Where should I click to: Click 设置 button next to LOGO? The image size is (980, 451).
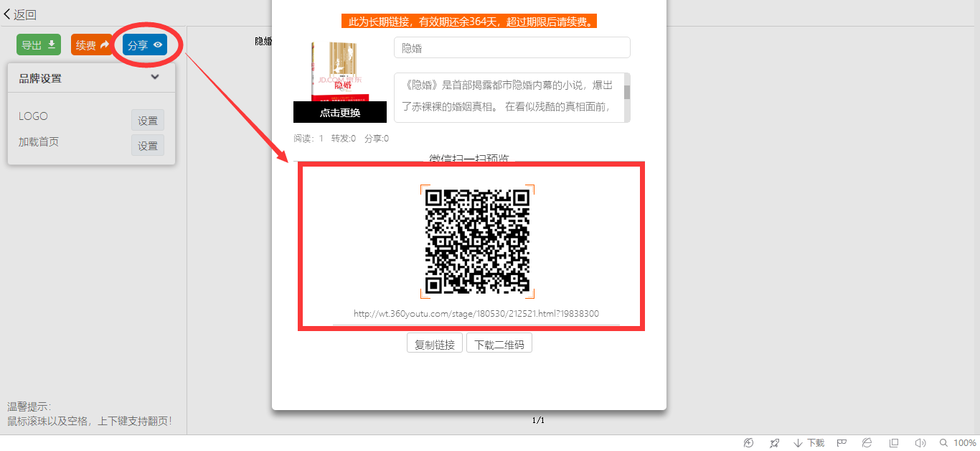(148, 121)
